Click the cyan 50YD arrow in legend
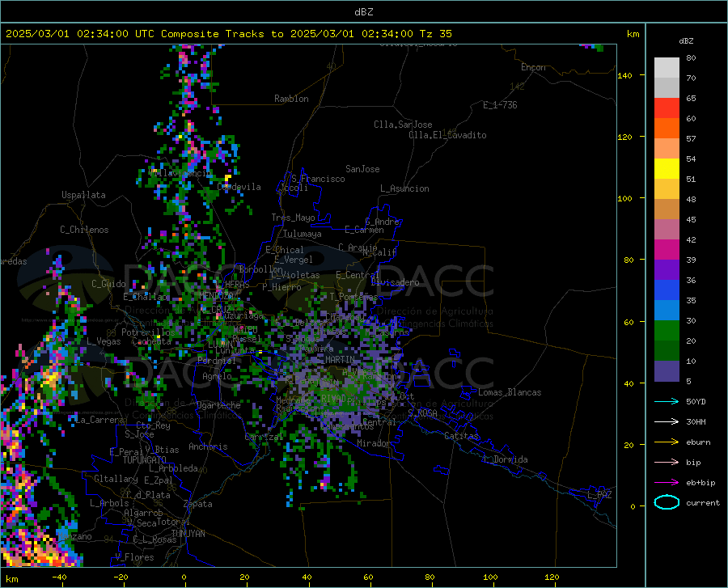The image size is (728, 588). [x=667, y=401]
